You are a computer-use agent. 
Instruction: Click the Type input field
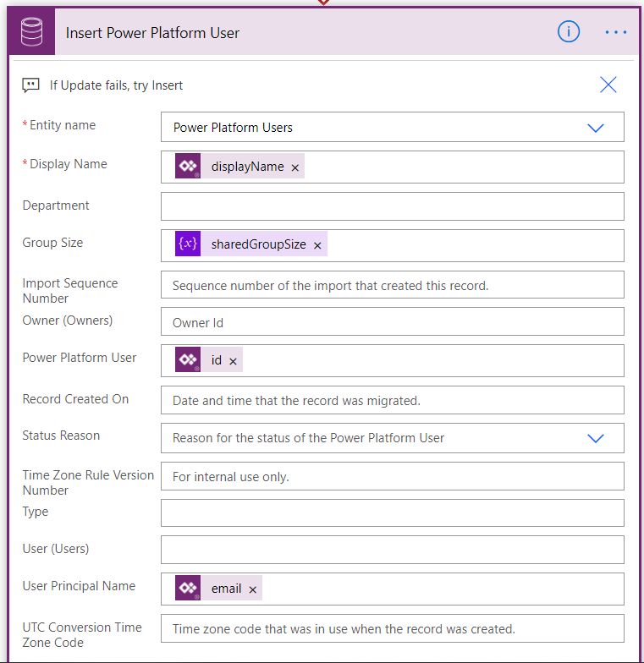pyautogui.click(x=393, y=512)
